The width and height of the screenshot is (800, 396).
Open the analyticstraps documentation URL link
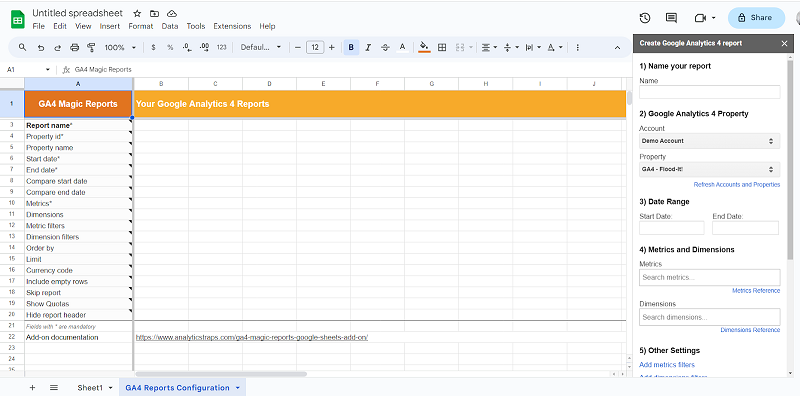252,337
